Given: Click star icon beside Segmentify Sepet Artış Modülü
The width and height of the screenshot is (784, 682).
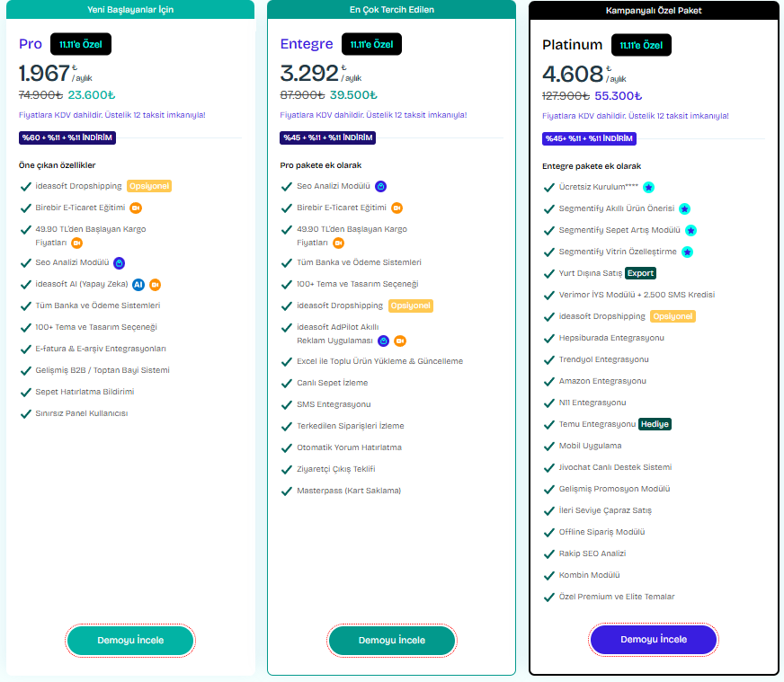Looking at the screenshot, I should [x=690, y=230].
